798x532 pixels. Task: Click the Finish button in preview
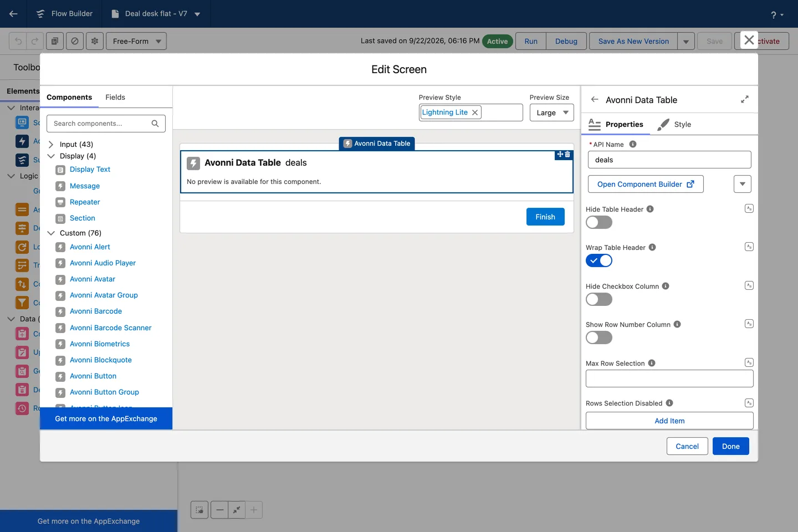tap(545, 217)
